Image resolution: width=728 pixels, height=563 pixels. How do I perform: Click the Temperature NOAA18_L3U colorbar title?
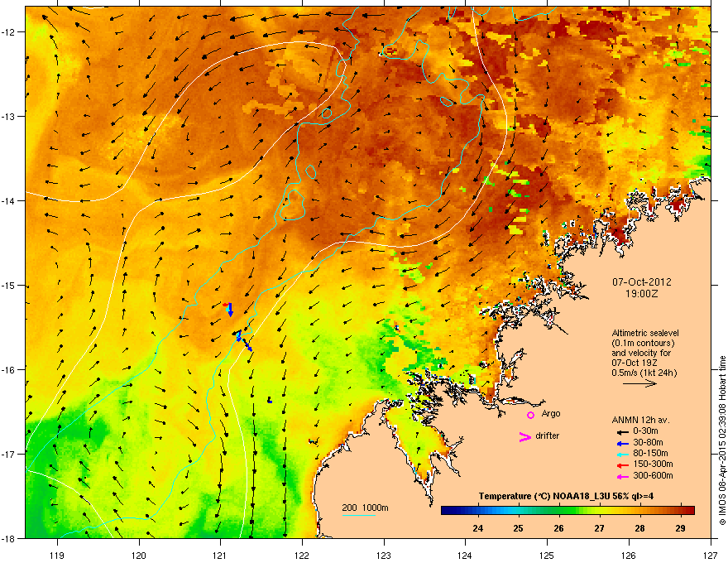(566, 496)
